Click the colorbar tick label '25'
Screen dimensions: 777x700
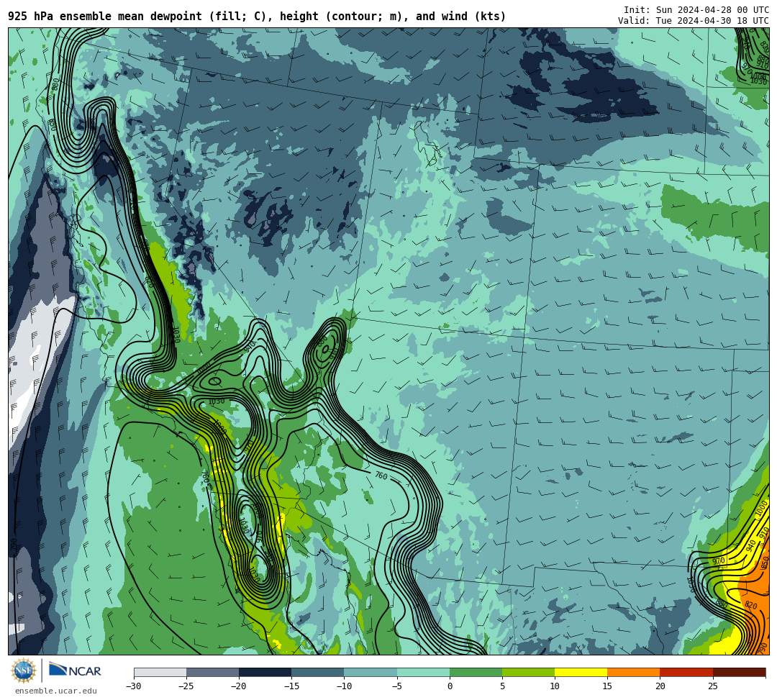[712, 686]
